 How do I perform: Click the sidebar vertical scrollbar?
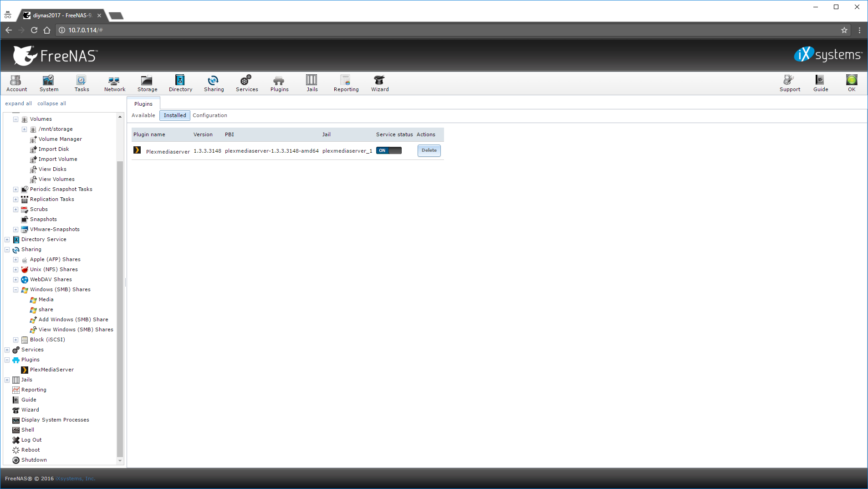(120, 309)
